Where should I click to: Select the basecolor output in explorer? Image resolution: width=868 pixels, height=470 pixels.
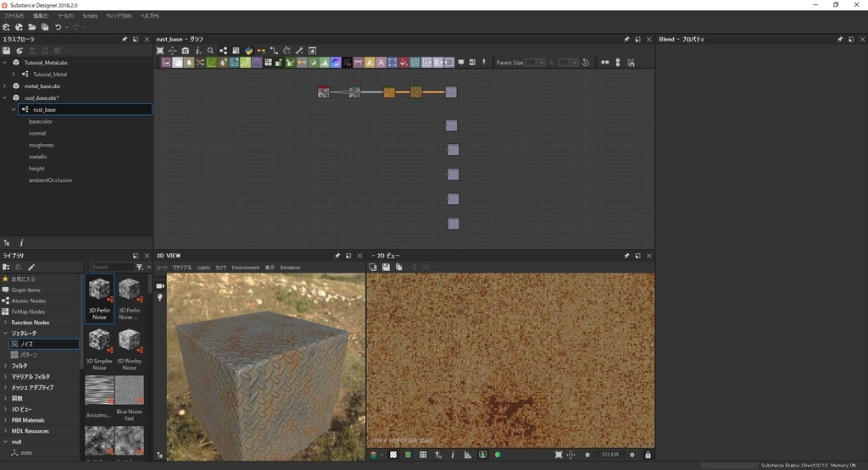click(41, 121)
